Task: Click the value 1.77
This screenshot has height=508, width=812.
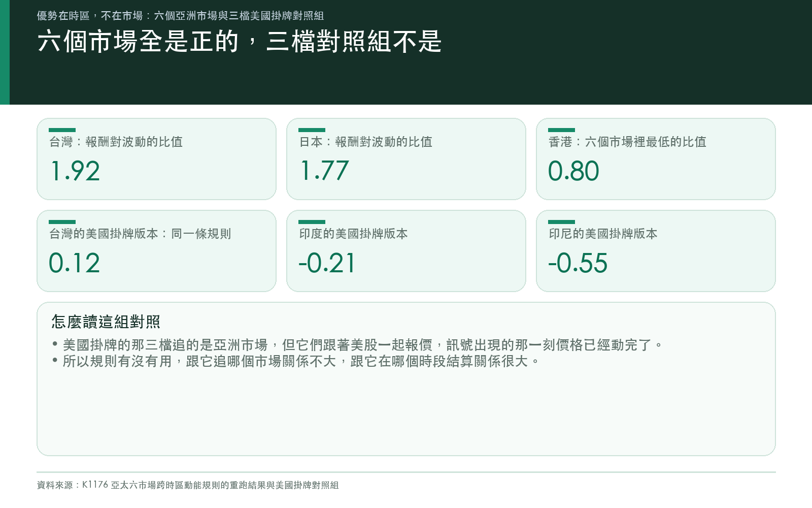Action: [x=324, y=171]
